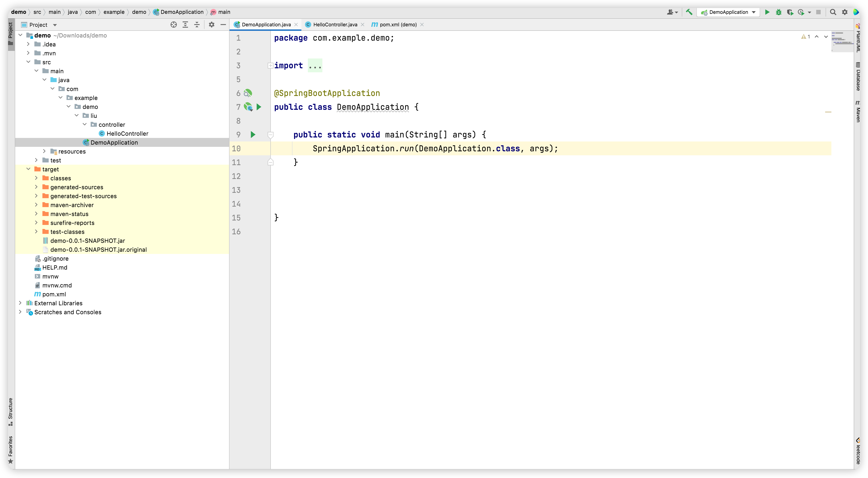The width and height of the screenshot is (868, 478).
Task: Open Search Everywhere magnifier icon
Action: [x=833, y=12]
